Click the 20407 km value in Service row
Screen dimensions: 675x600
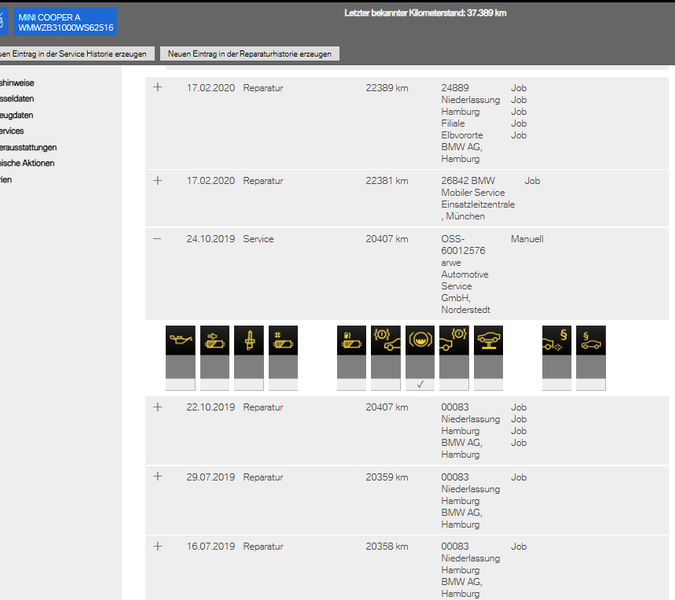click(387, 239)
